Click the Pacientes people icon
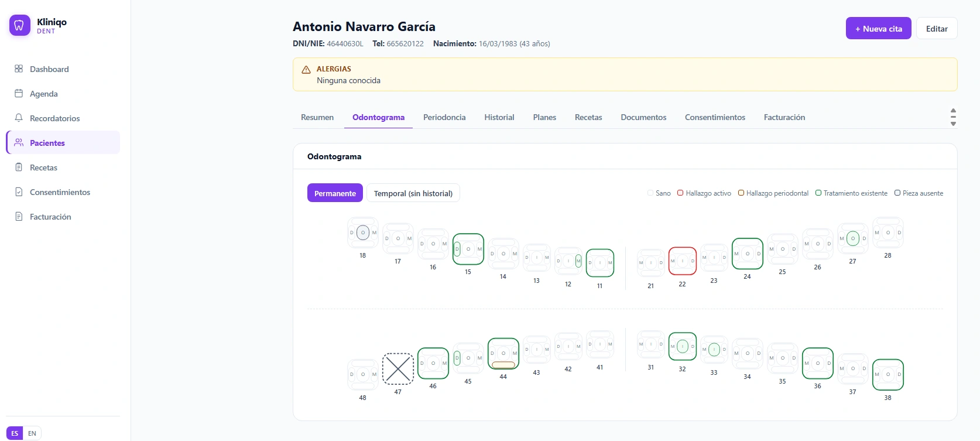This screenshot has width=980, height=441. [x=19, y=142]
